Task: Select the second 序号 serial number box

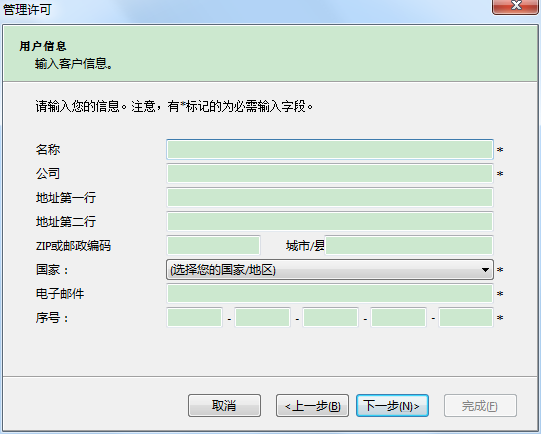Action: coord(263,317)
